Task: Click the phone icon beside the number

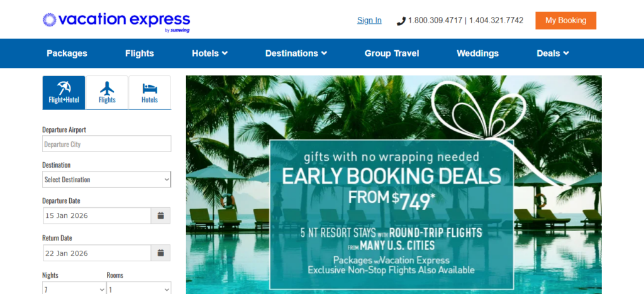Action: click(x=401, y=21)
